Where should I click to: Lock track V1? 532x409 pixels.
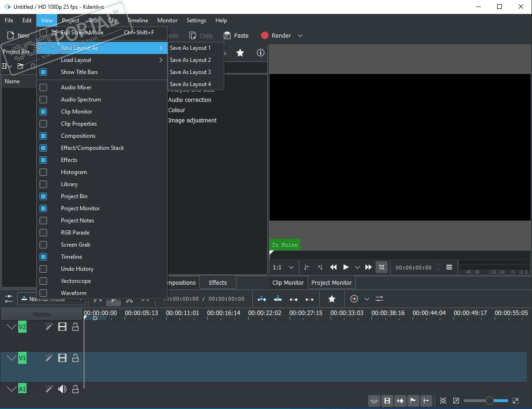coord(75,358)
